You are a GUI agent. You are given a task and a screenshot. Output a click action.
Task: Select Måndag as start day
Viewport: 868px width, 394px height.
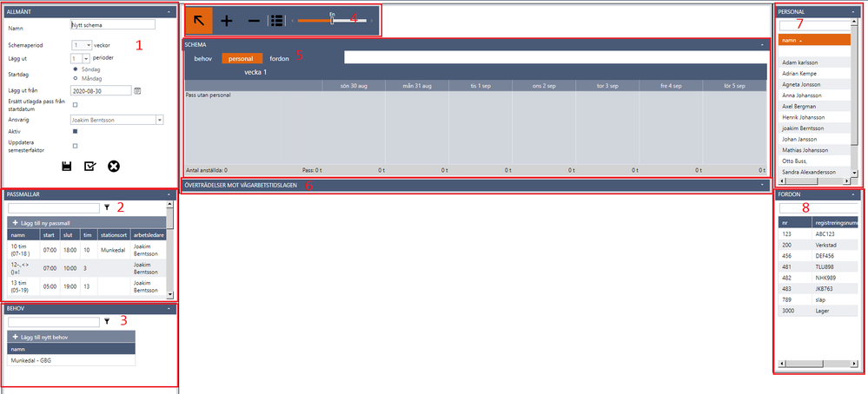(75, 78)
